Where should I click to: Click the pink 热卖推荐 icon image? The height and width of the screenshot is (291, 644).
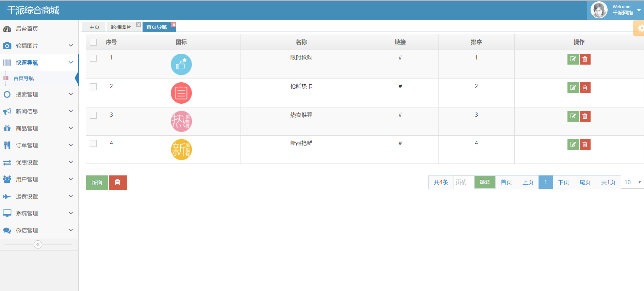pyautogui.click(x=181, y=121)
